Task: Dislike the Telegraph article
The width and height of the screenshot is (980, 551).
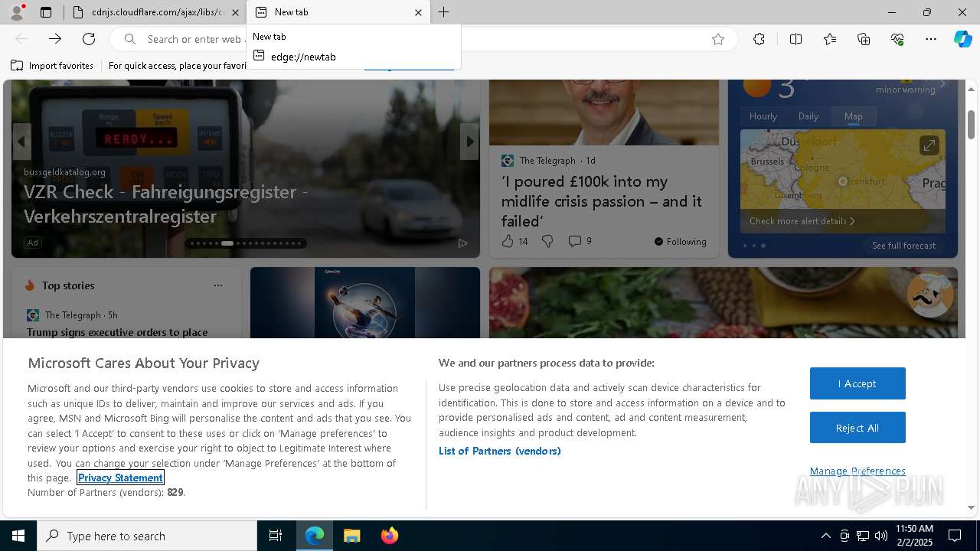Action: pyautogui.click(x=547, y=241)
